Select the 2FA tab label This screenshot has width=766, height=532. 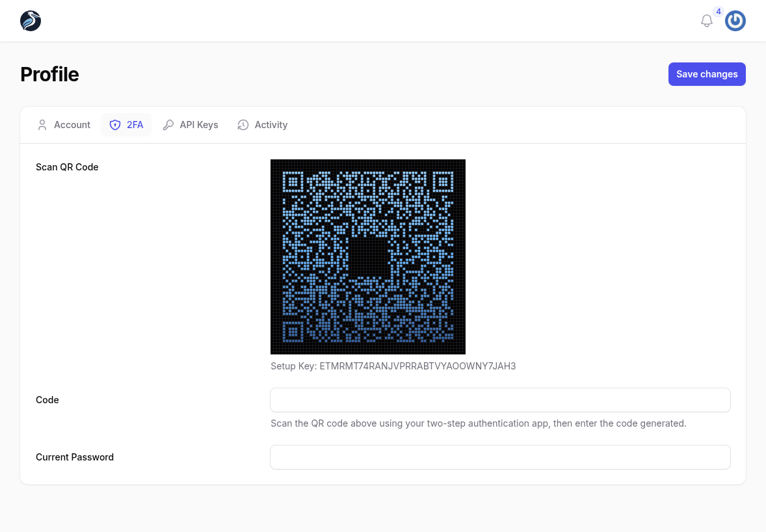(x=135, y=125)
